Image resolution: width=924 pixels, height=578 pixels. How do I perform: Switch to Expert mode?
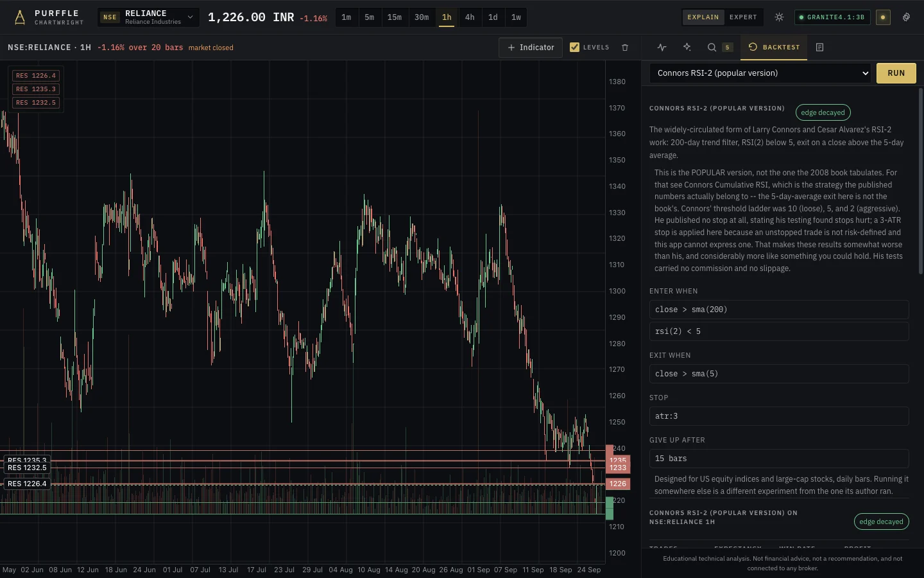point(743,17)
